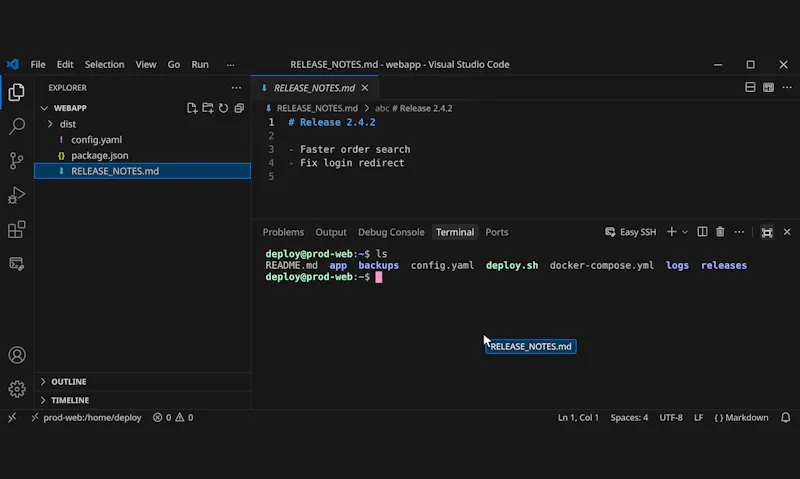The image size is (800, 479).
Task: Expand the OUTLINE section
Action: [68, 382]
